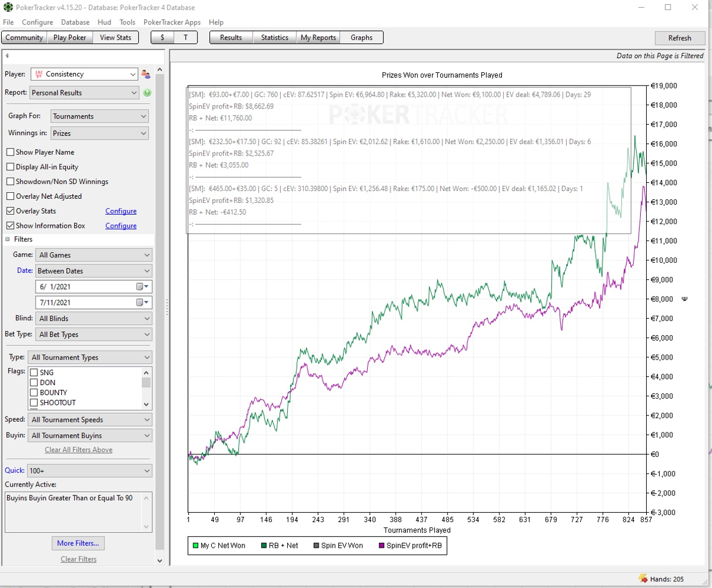
Task: Open the Database menu
Action: [75, 23]
